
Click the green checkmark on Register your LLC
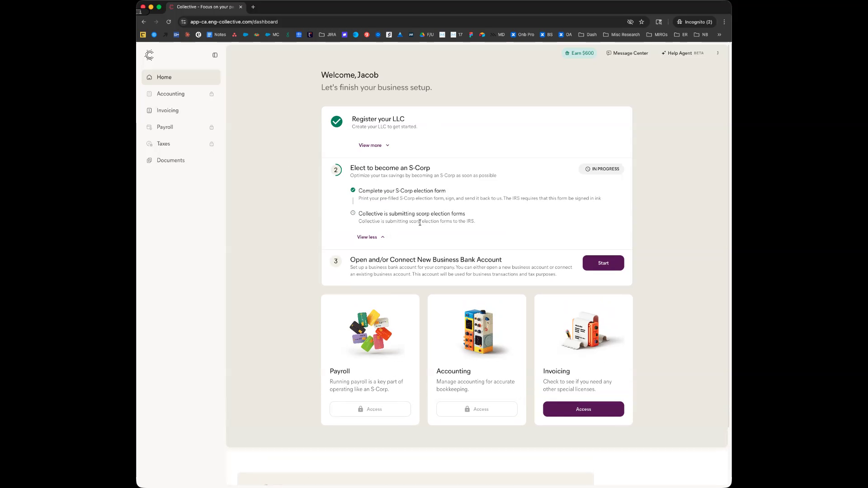(x=336, y=122)
